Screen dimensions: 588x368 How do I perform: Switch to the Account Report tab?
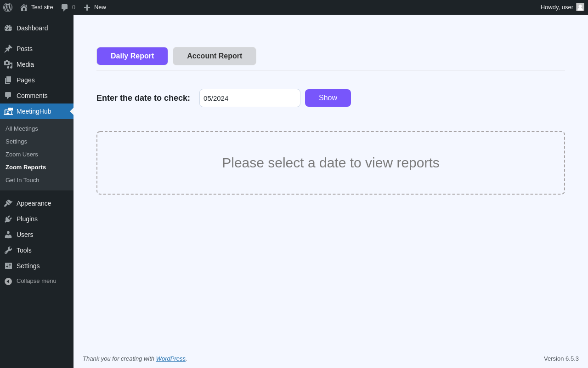click(x=215, y=56)
